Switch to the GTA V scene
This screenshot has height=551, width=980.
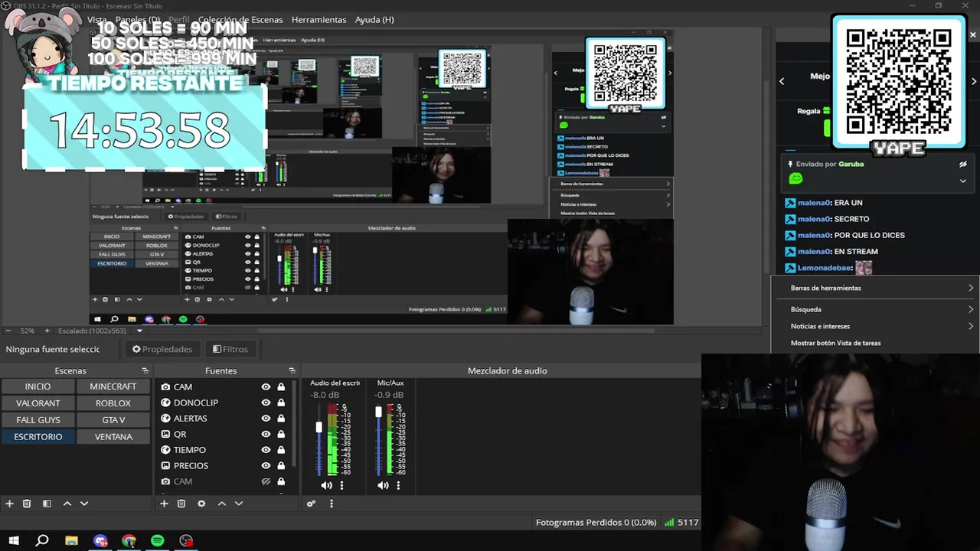[x=113, y=419]
